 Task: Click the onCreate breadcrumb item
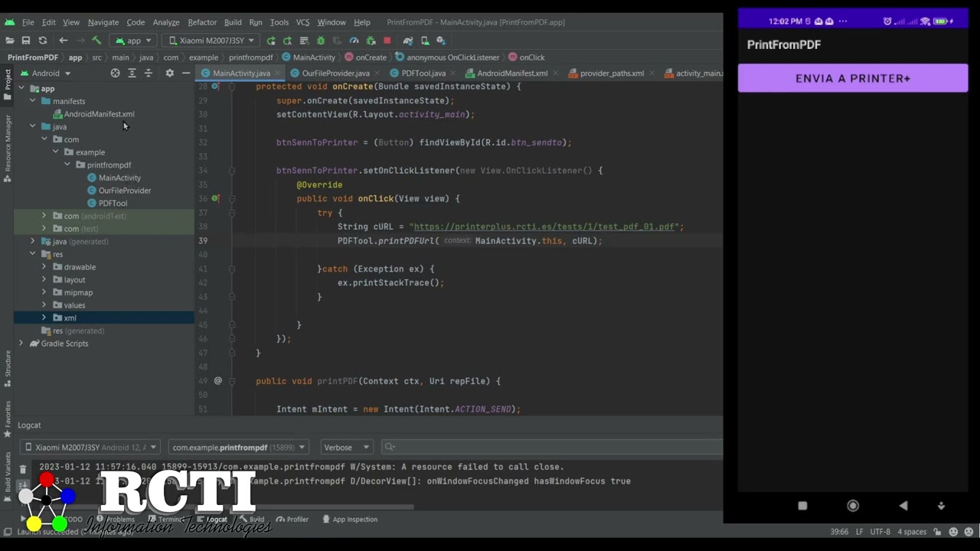[366, 57]
